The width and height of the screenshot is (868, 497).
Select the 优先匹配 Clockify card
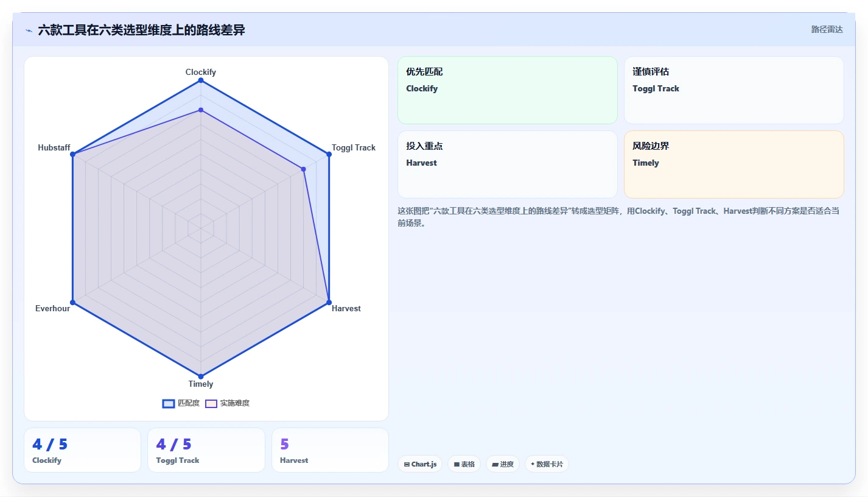(x=508, y=90)
